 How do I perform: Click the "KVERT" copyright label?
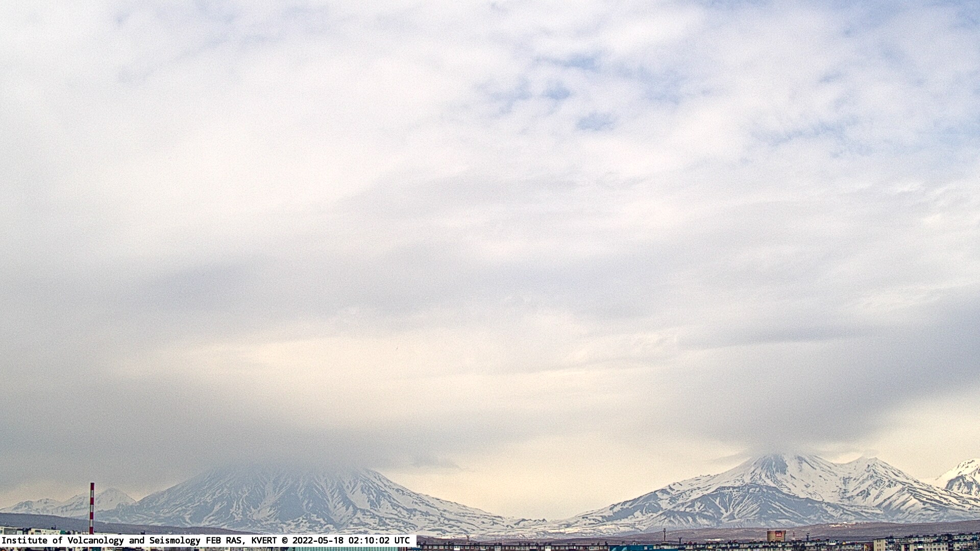pos(264,540)
